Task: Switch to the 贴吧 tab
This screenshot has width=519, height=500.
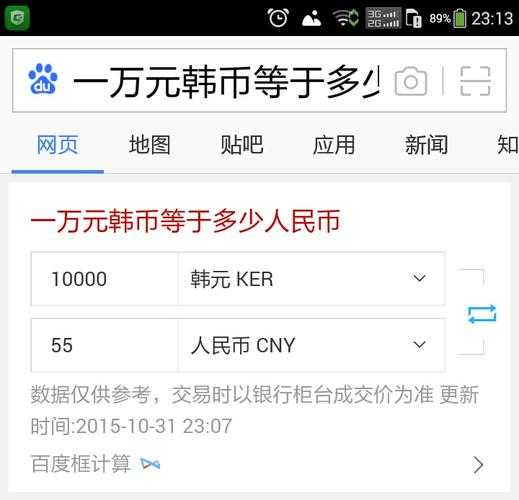Action: [242, 145]
